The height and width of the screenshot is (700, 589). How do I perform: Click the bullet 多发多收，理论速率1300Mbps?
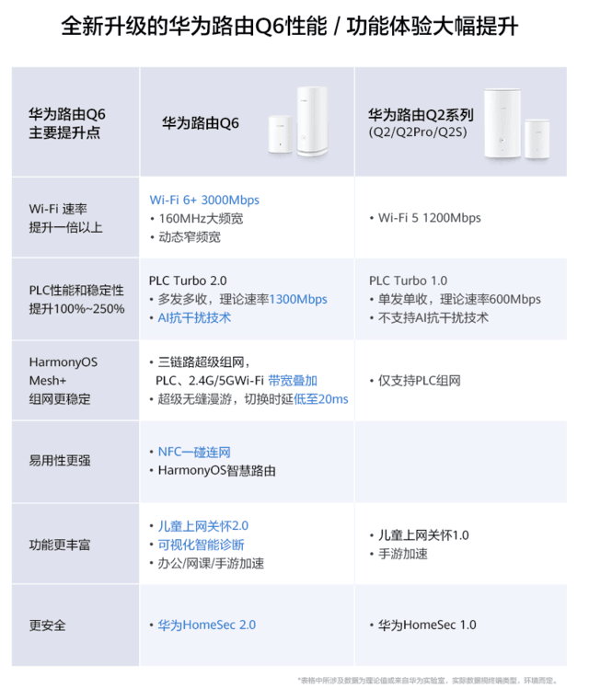click(238, 299)
